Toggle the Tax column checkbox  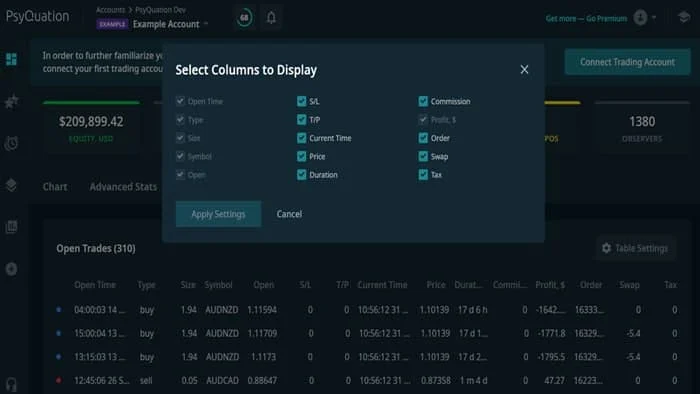pyautogui.click(x=423, y=174)
